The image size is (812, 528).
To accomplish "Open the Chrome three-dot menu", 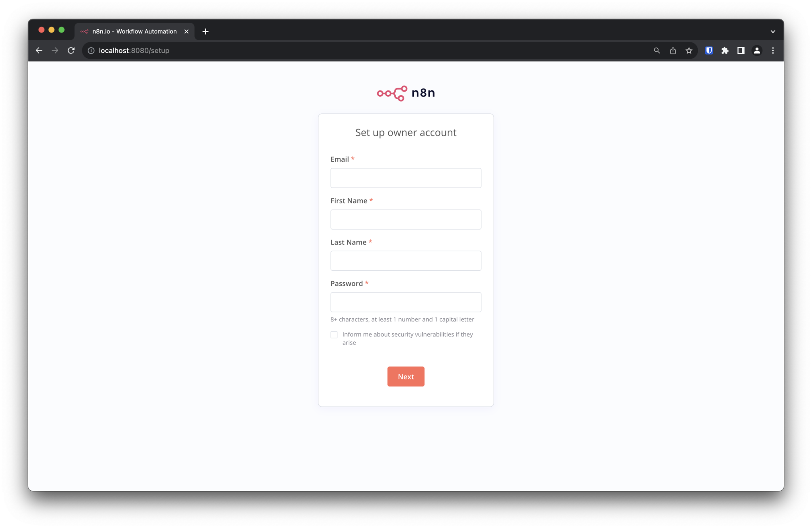I will point(773,50).
